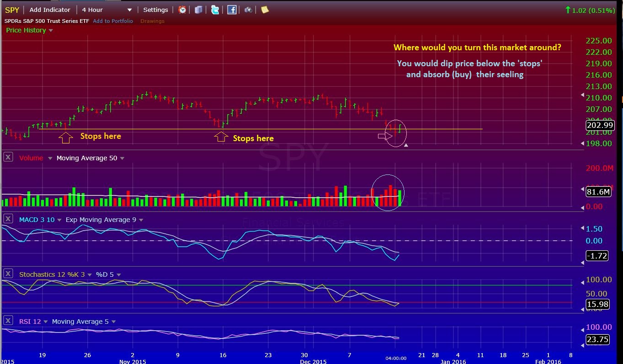Image resolution: width=623 pixels, height=364 pixels.
Task: Click the Dec 2015 date axis label
Action: click(x=313, y=361)
